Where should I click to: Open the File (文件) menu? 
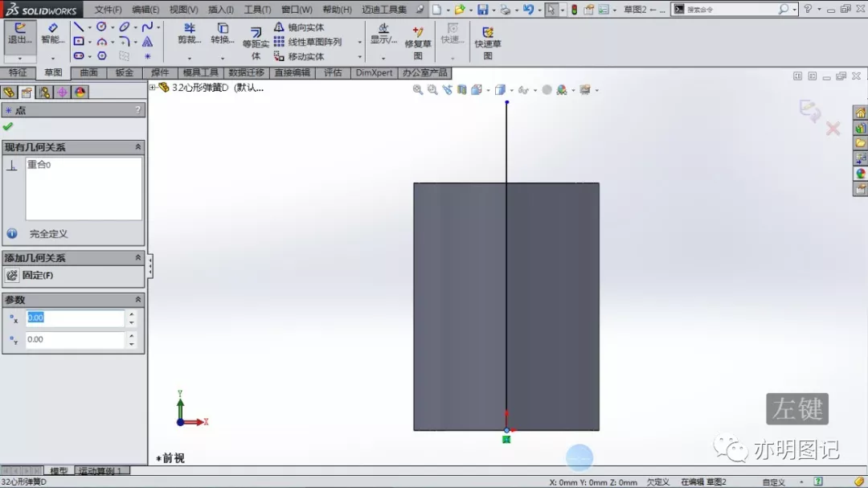pyautogui.click(x=108, y=10)
